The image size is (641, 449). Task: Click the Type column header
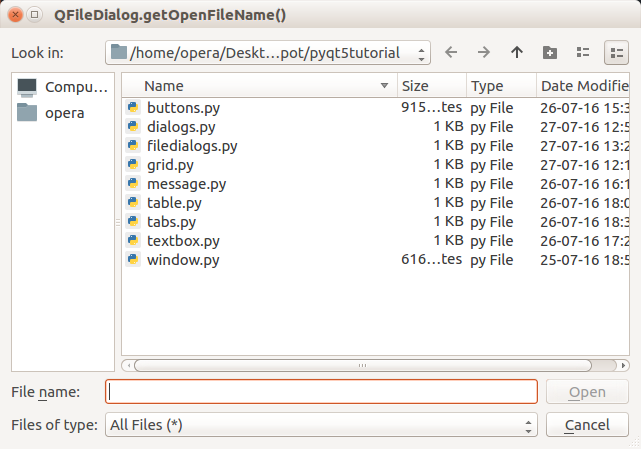point(500,86)
